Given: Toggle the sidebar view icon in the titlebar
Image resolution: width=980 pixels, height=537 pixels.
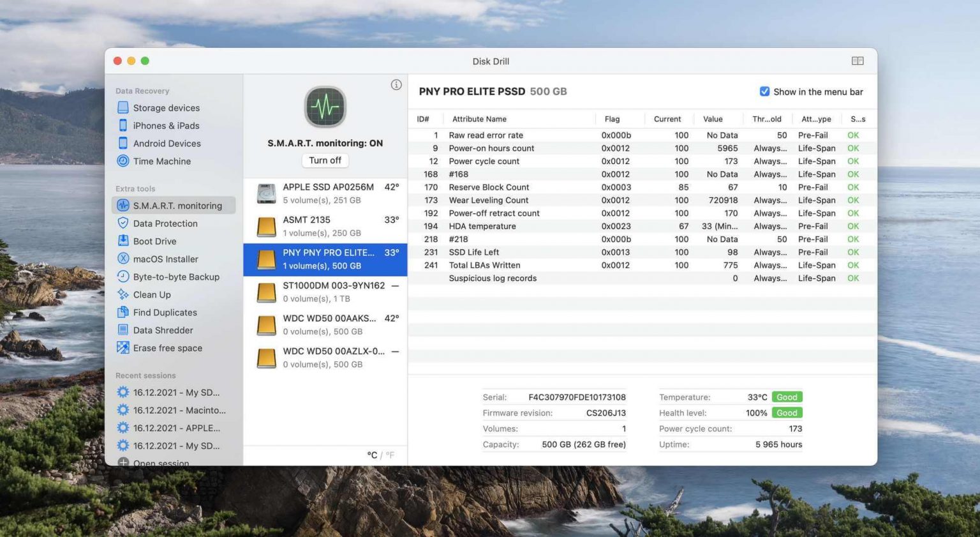Looking at the screenshot, I should coord(857,61).
